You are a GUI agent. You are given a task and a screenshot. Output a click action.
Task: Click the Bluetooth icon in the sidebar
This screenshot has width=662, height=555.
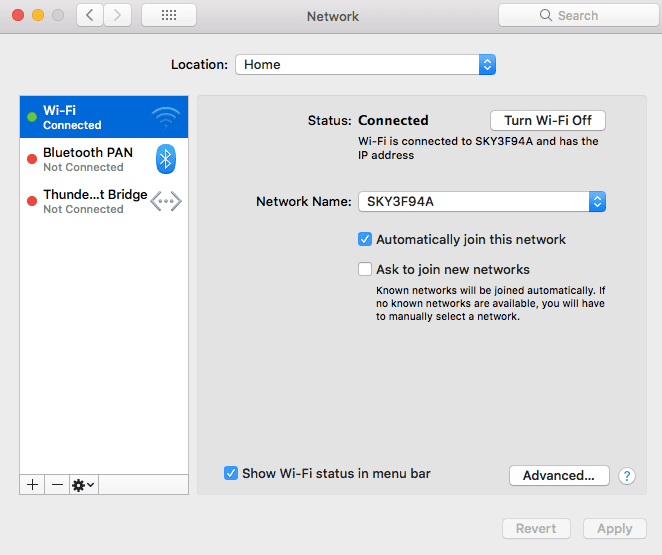pos(166,159)
